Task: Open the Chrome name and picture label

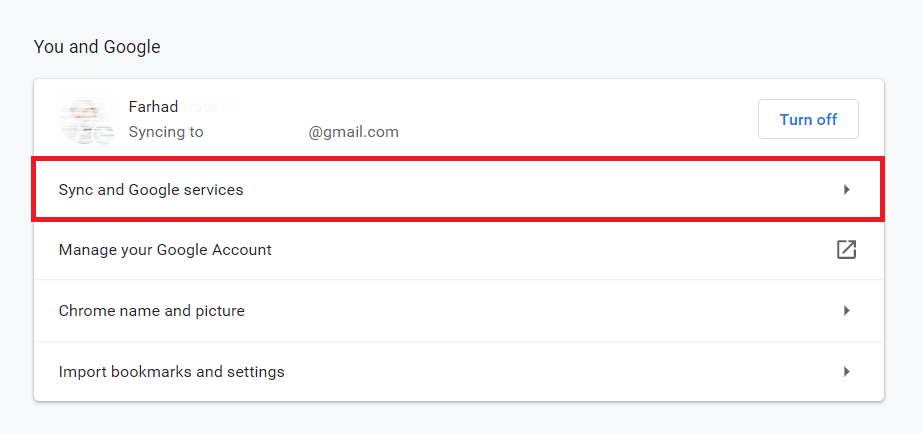Action: [x=151, y=311]
